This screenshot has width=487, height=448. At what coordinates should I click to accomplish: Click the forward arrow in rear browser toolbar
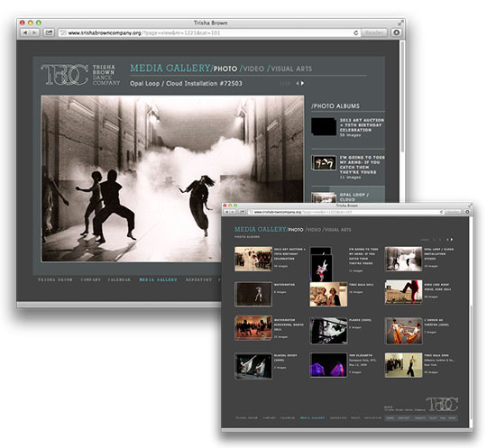pos(34,32)
